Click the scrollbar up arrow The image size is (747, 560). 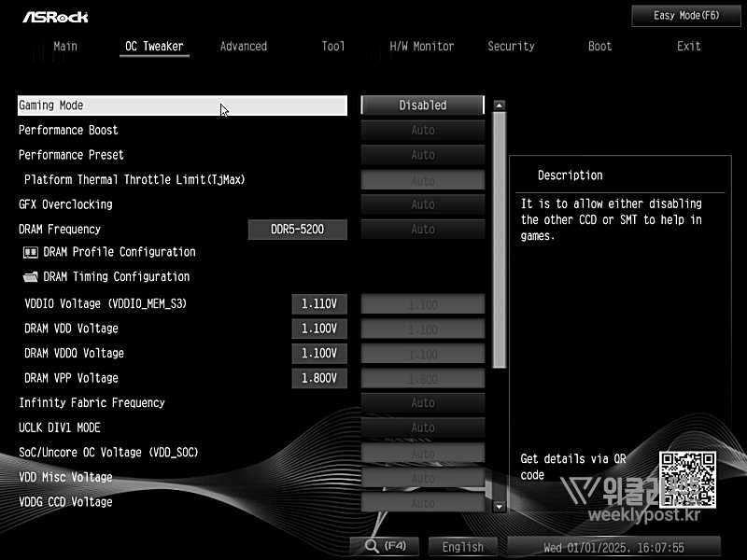[499, 105]
